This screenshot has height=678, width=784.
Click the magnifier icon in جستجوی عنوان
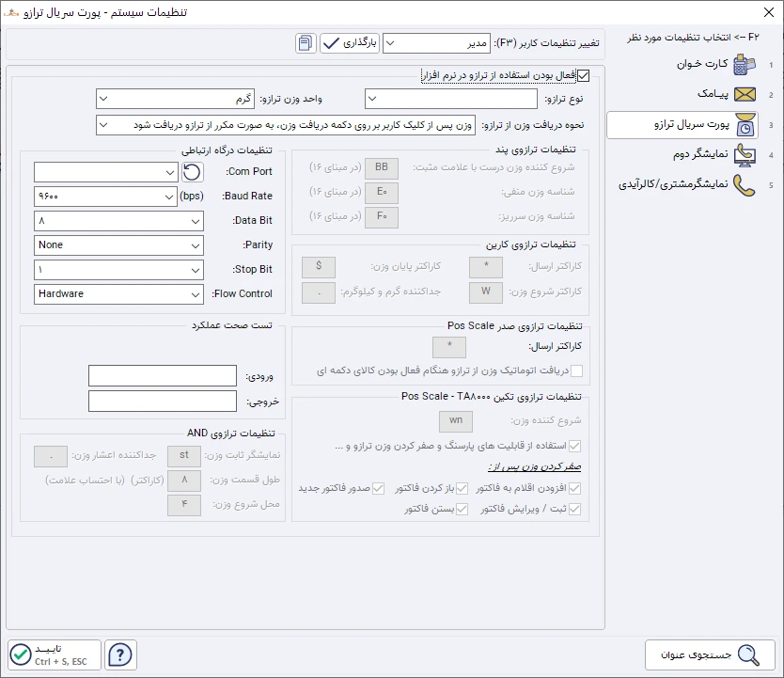748,655
